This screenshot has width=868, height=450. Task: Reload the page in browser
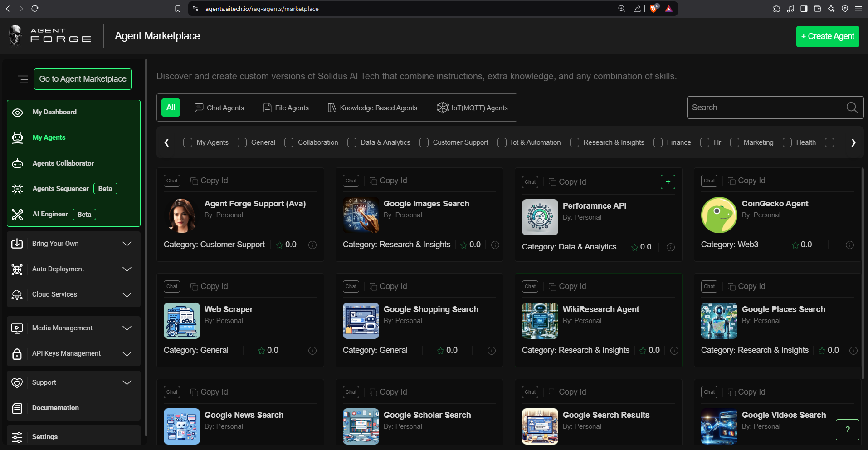(35, 9)
